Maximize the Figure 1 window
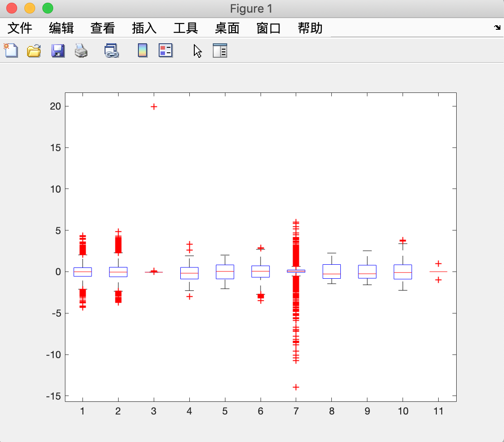This screenshot has width=504, height=442. click(x=48, y=8)
